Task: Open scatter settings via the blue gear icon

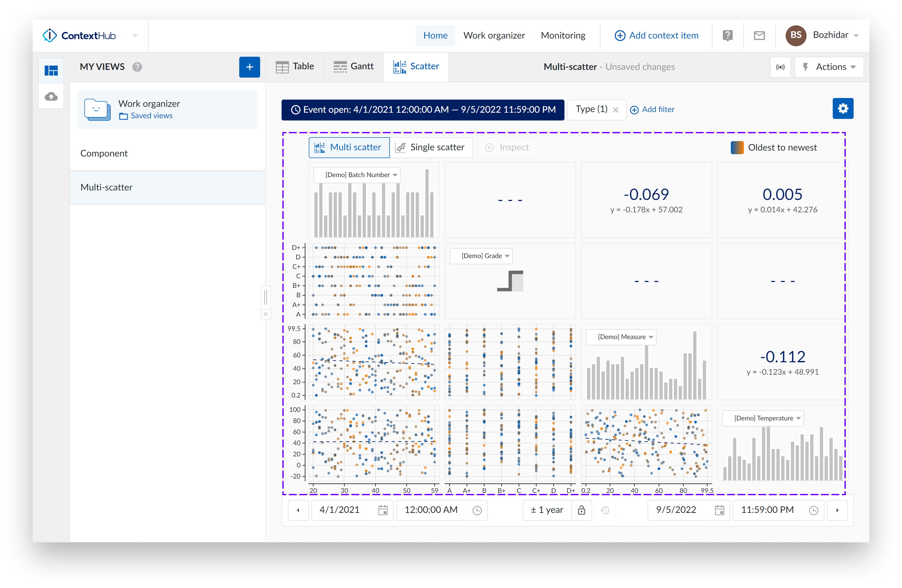Action: click(843, 108)
